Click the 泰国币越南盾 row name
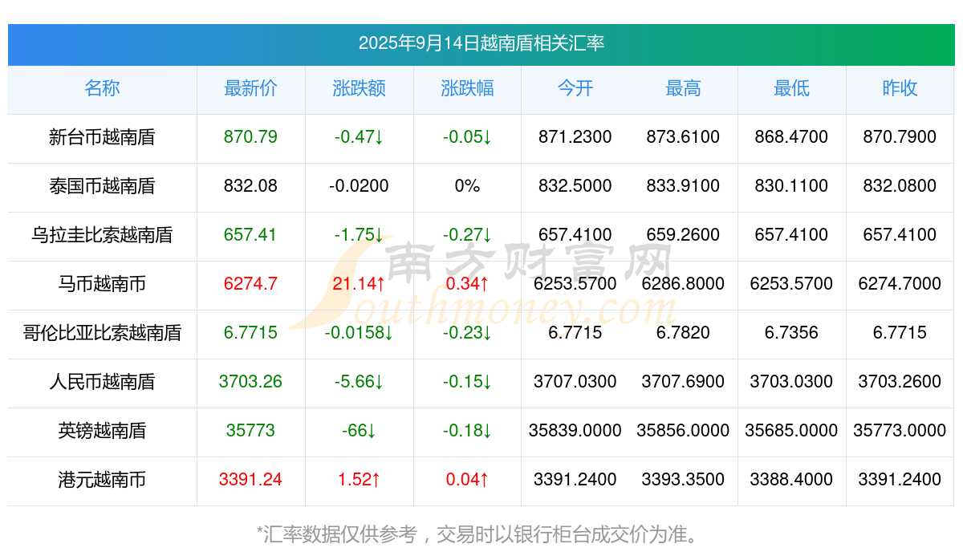 click(x=102, y=186)
